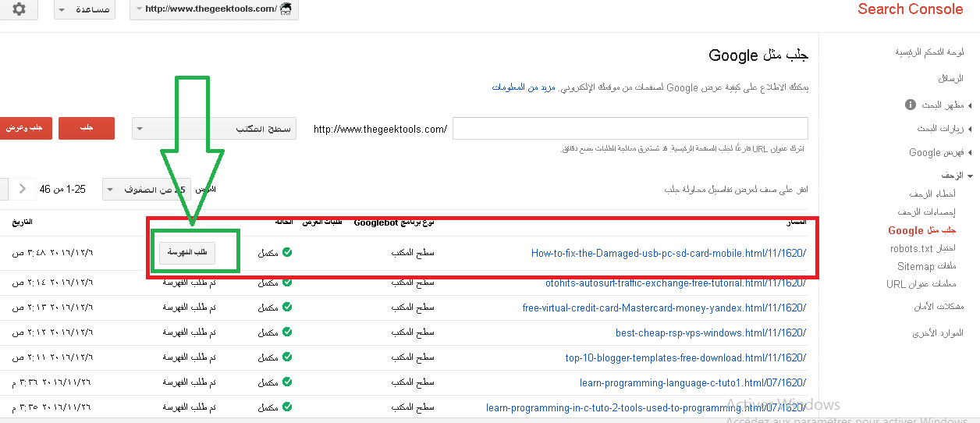Open ملفات Sitemap page
Viewport: 980px width, 423px height.
[x=927, y=266]
